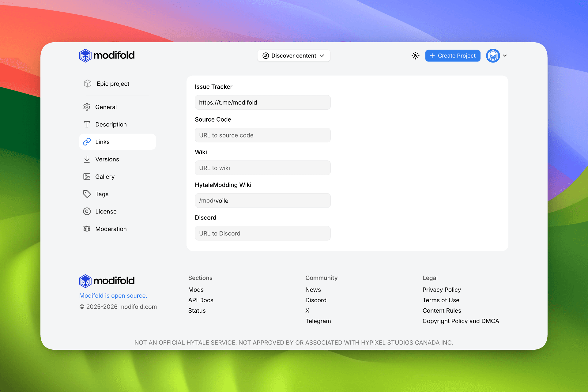Viewport: 588px width, 392px height.
Task: Open the 'Modifold is open source' link
Action: [x=113, y=296]
